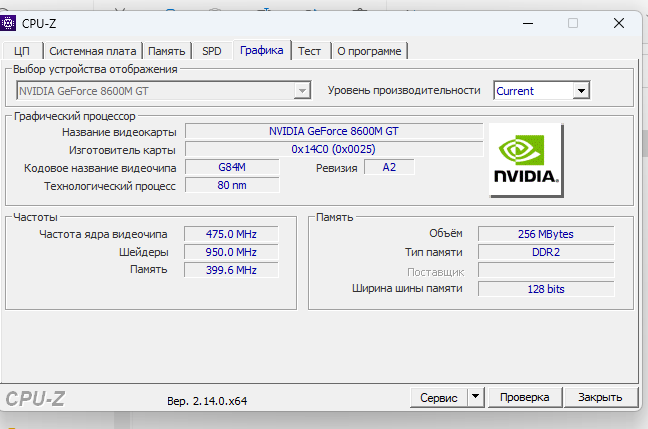Click the Закрыть button
Screen dimensions: 648x429
(x=600, y=397)
